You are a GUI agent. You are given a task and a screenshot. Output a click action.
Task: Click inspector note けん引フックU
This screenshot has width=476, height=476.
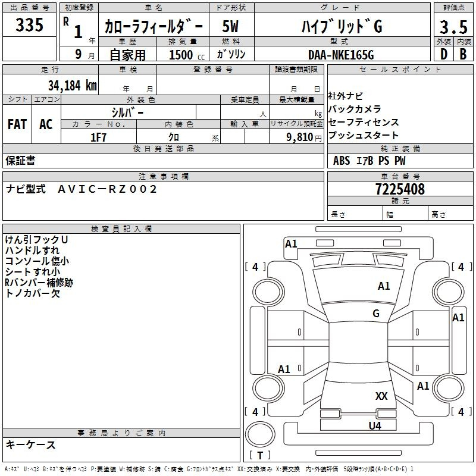click(36, 240)
